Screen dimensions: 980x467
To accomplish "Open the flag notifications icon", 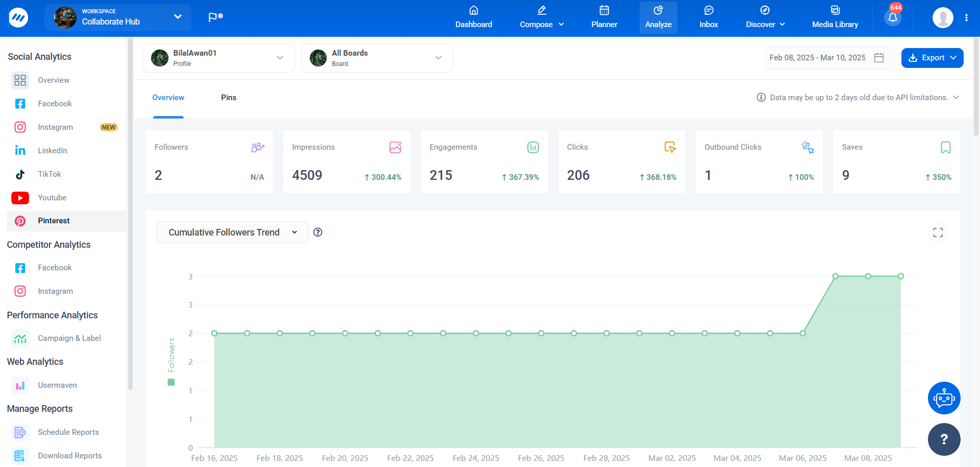I will tap(215, 17).
